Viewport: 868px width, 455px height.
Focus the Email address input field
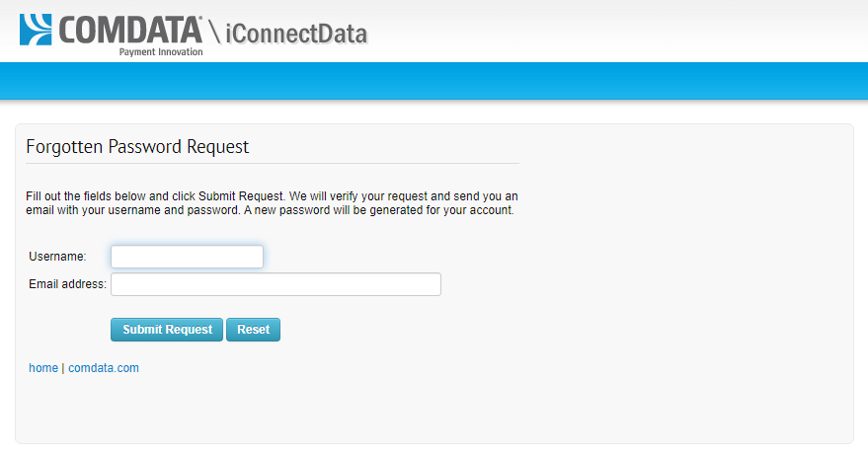(276, 284)
